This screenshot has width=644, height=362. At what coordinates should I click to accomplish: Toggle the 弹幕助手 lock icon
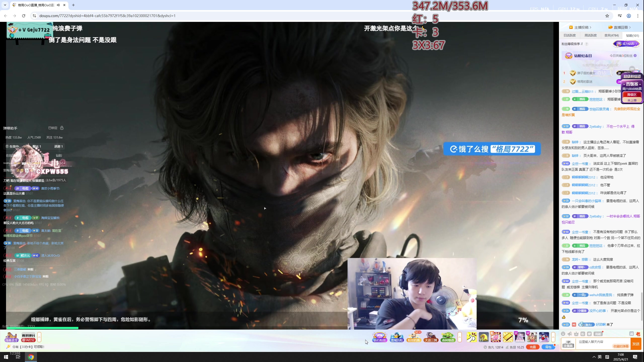[x=62, y=128]
